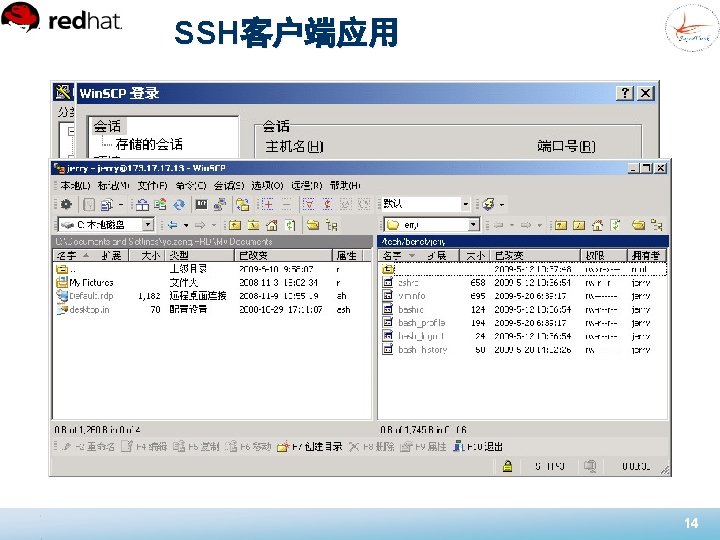Go to local root directory icon

tap(253, 225)
